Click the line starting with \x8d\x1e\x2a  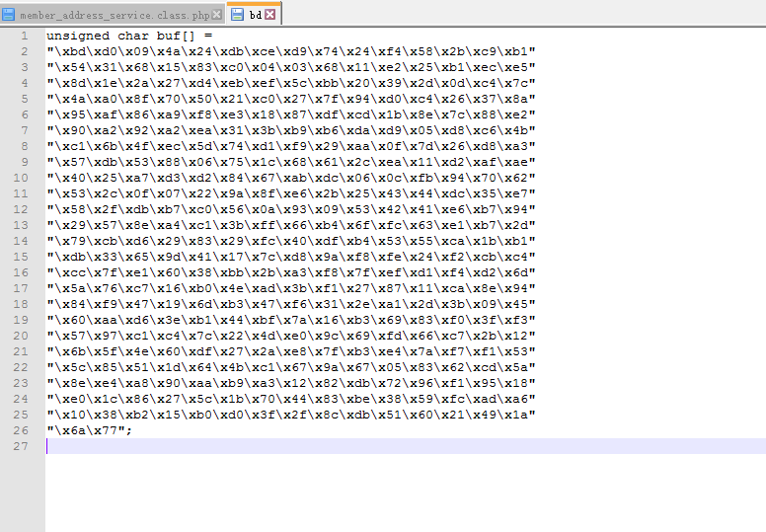pyautogui.click(x=291, y=83)
